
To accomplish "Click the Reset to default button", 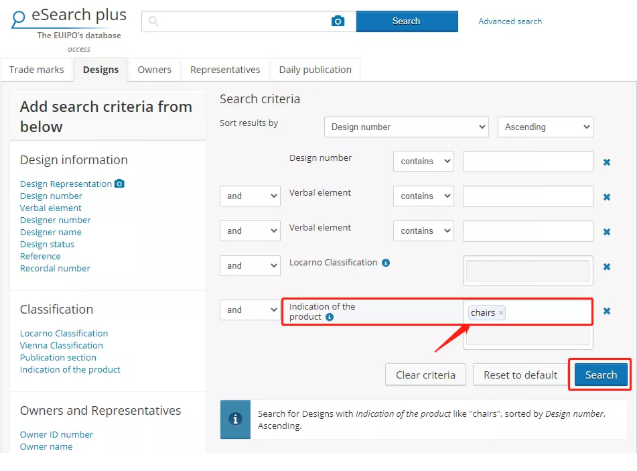I will pos(520,375).
